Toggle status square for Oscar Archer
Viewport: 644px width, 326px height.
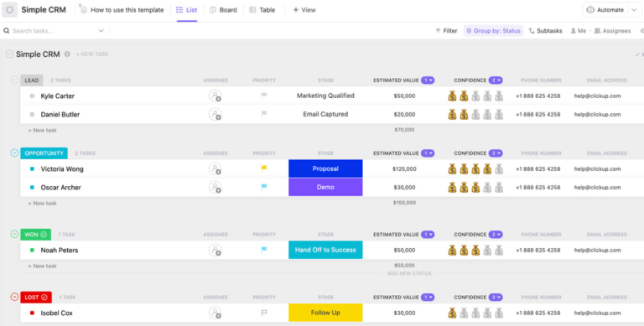tap(32, 187)
